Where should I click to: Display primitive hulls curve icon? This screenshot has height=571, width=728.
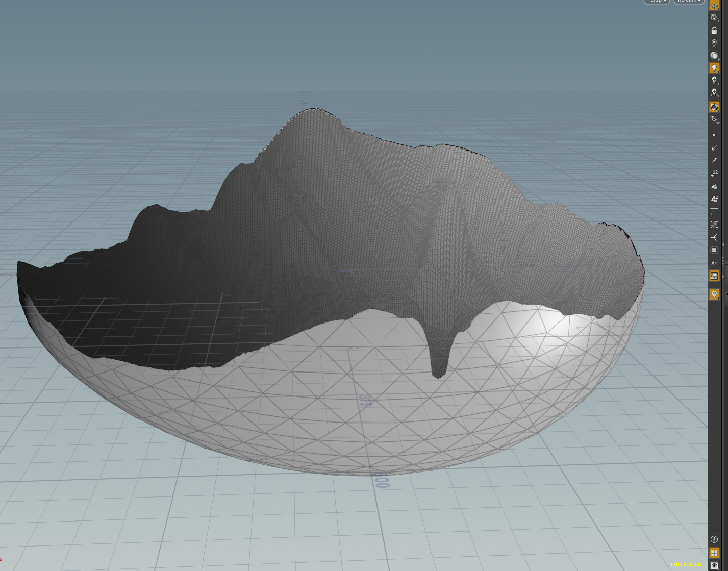714,212
